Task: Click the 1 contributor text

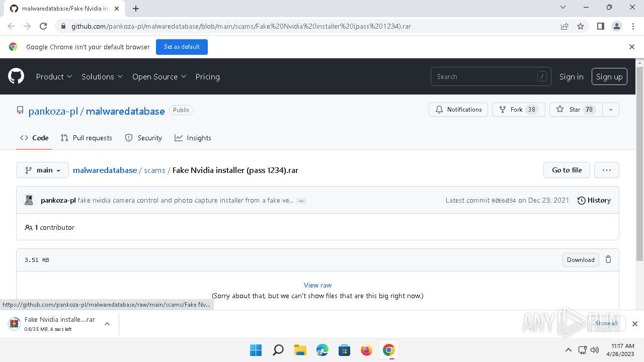Action: point(54,227)
